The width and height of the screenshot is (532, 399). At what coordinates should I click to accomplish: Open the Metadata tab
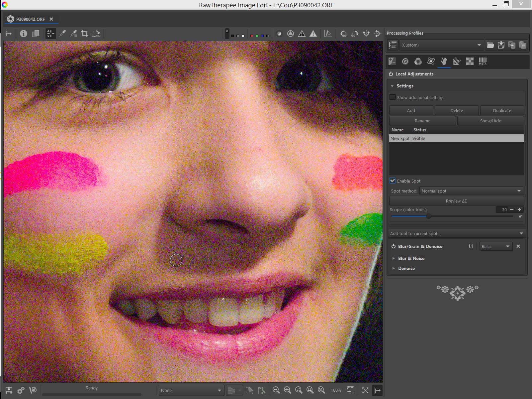click(483, 61)
